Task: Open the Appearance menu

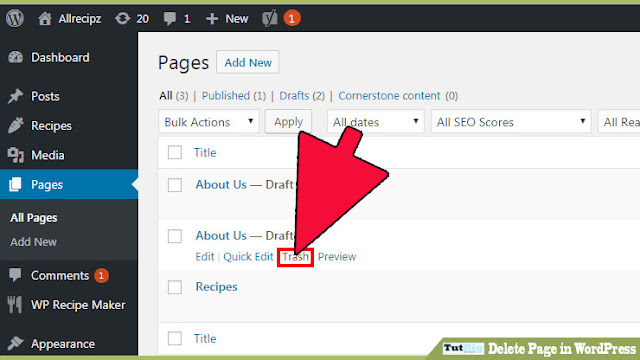Action: (x=63, y=344)
